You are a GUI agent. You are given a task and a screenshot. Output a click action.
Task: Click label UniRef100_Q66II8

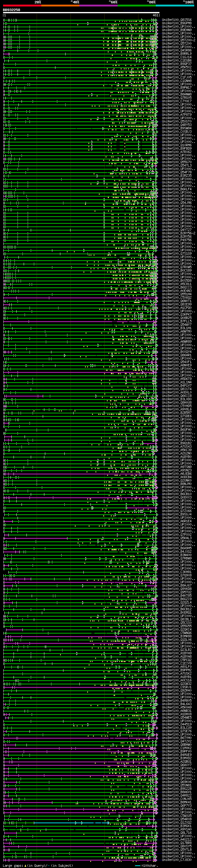(x=177, y=396)
